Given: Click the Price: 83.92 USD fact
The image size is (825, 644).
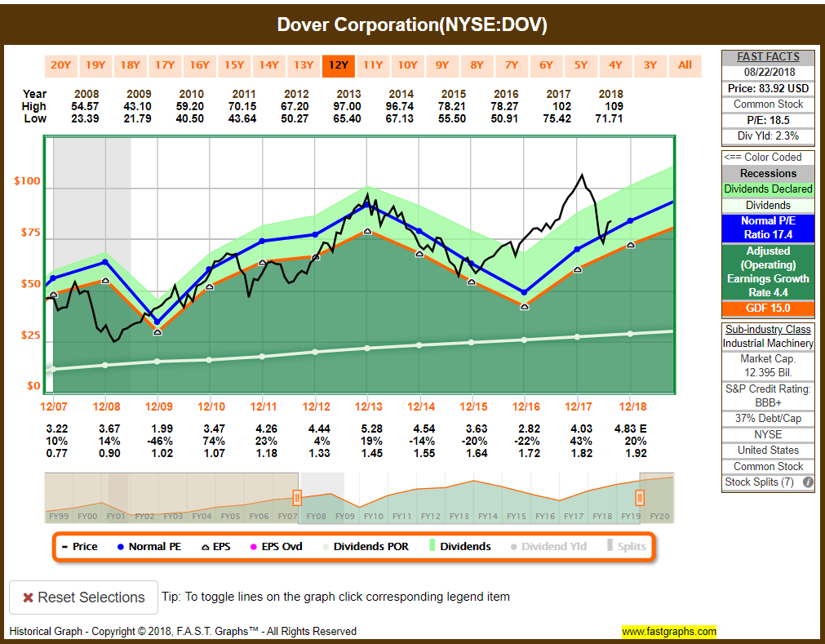Looking at the screenshot, I should pos(768,88).
